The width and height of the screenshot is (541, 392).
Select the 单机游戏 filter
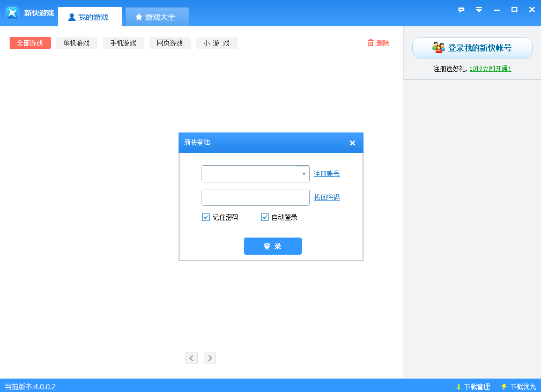(x=77, y=43)
